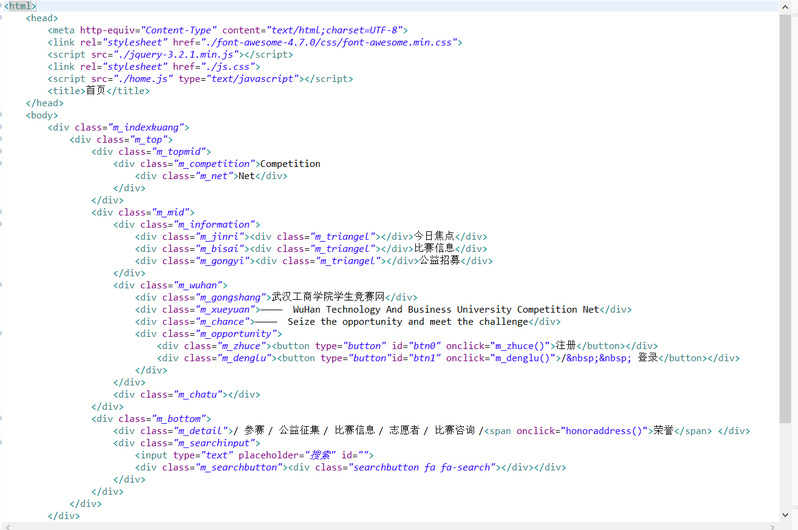The width and height of the screenshot is (798, 530).
Task: Click the opening <html> tag
Action: [20, 6]
